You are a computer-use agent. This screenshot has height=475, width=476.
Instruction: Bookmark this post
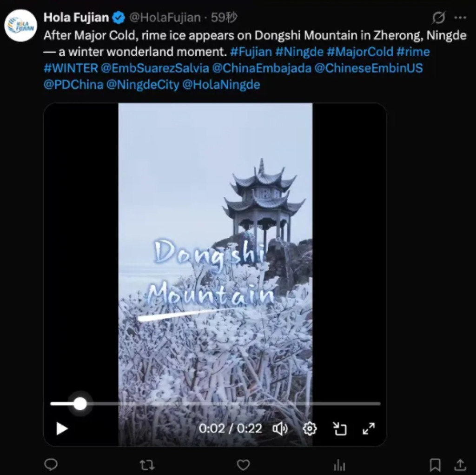(x=435, y=464)
